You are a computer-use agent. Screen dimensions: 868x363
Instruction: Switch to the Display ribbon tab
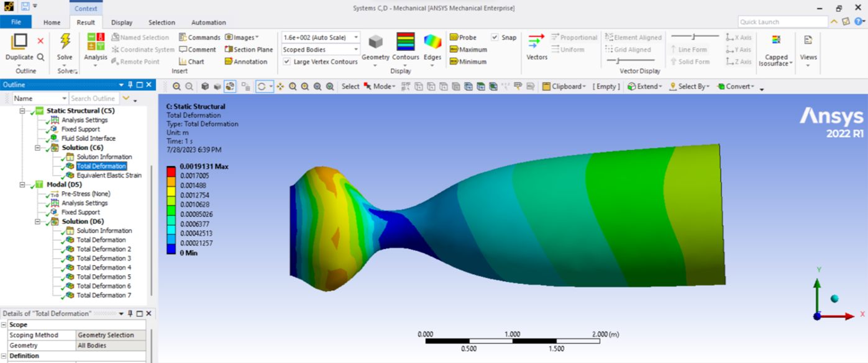click(x=122, y=22)
